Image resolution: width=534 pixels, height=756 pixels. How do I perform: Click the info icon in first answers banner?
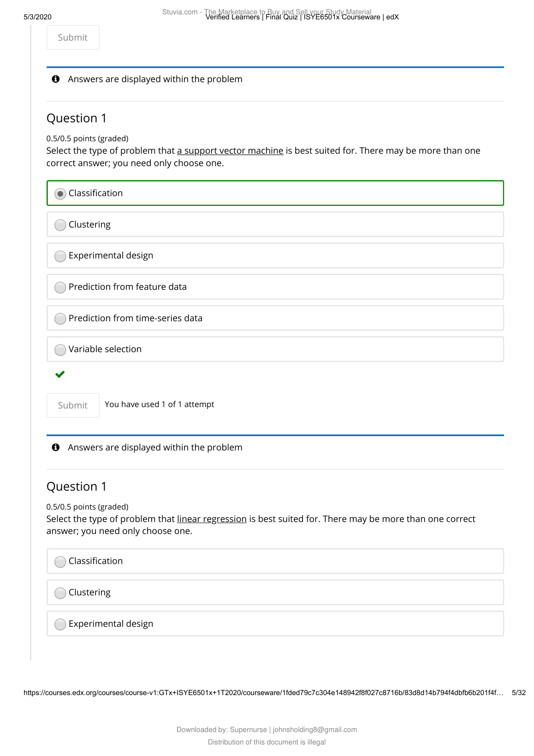[56, 79]
